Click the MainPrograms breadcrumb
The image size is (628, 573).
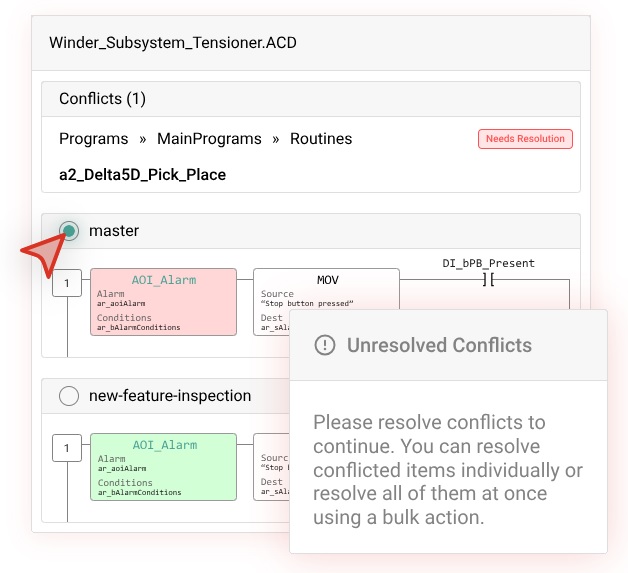click(209, 139)
